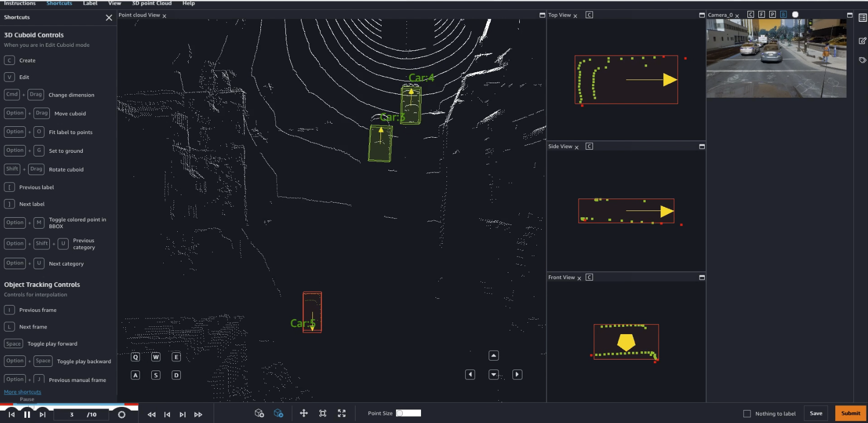Maximize the Point cloud View panel

pos(542,15)
